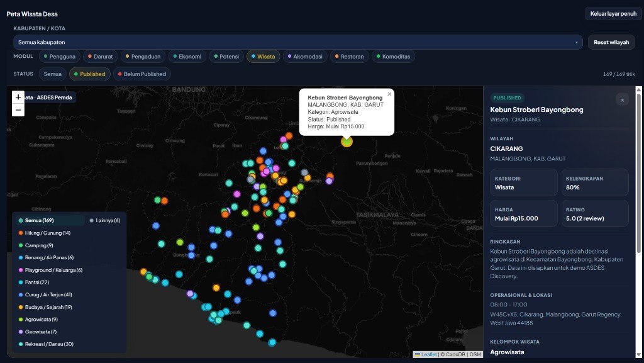Image resolution: width=644 pixels, height=363 pixels.
Task: Click the 169 / 169 titik counter
Action: click(x=619, y=74)
